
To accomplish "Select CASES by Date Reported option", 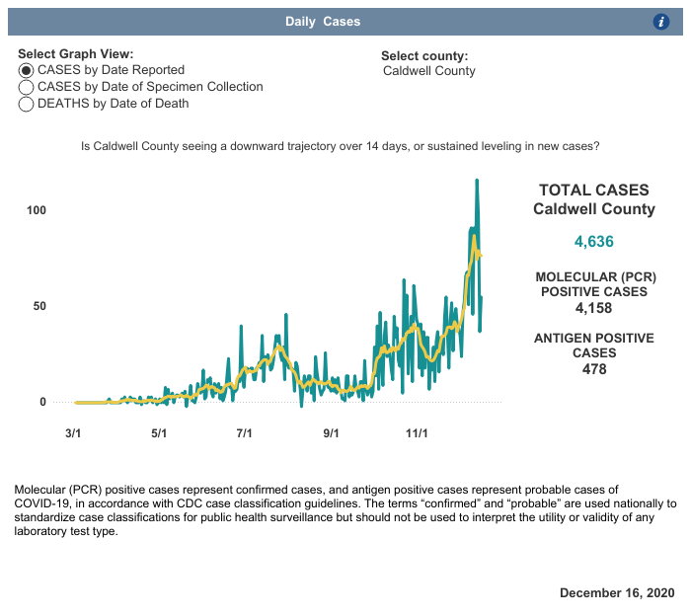I will (27, 71).
